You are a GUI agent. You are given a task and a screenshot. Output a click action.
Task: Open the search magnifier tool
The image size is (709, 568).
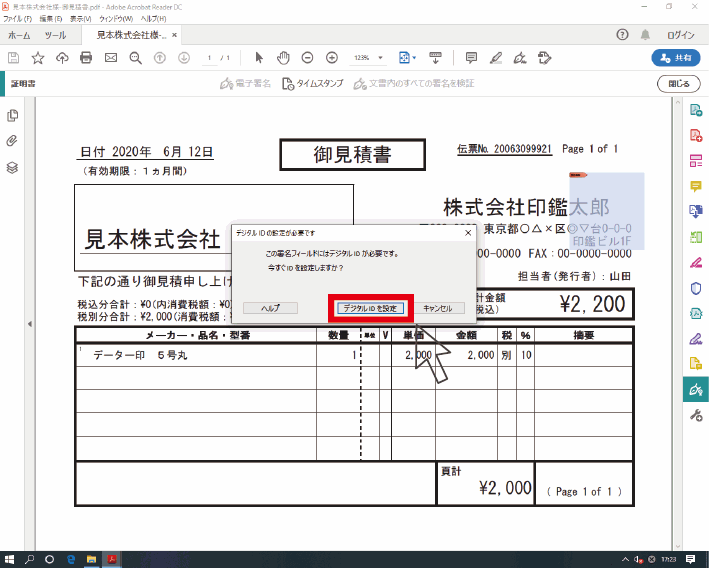point(135,58)
